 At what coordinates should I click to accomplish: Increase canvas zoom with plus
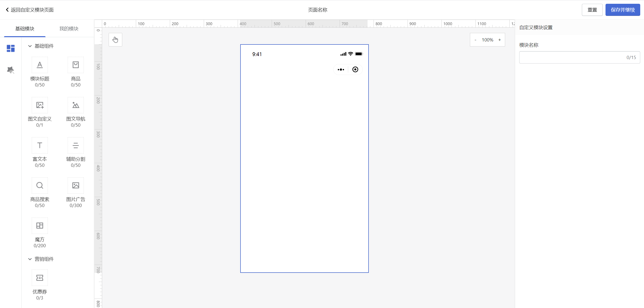(x=500, y=40)
